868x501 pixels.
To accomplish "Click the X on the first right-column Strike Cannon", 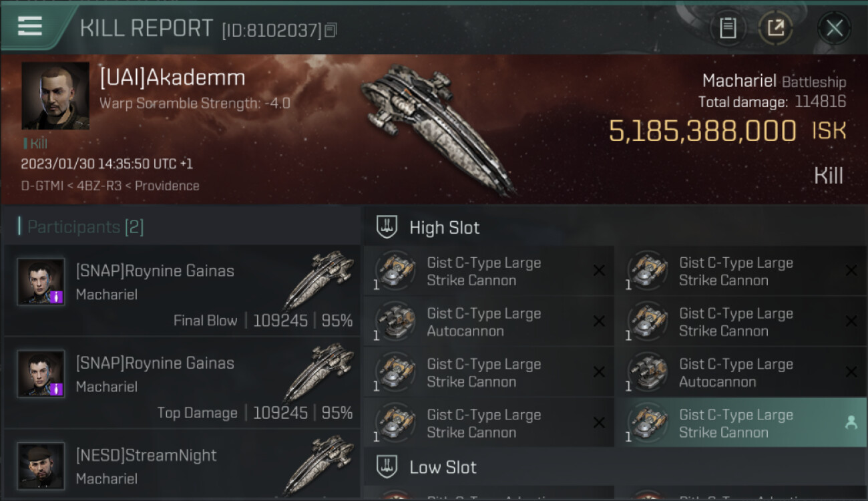I will pos(851,271).
